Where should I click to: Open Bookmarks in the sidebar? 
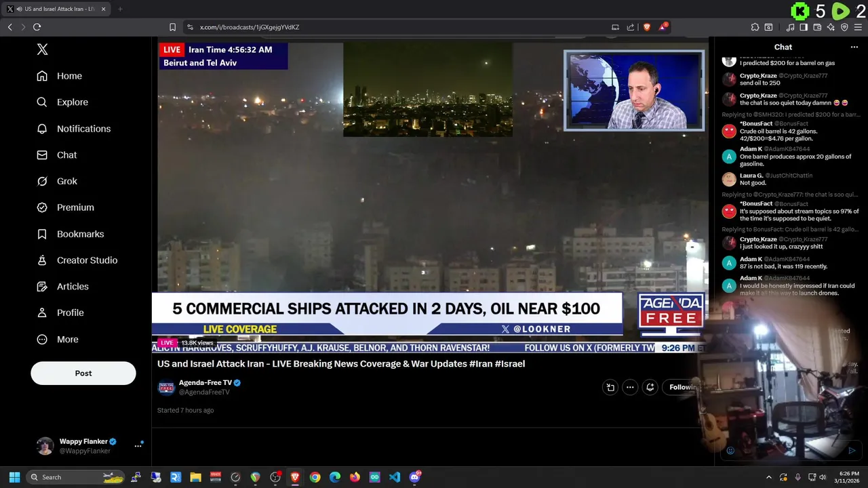(x=71, y=234)
